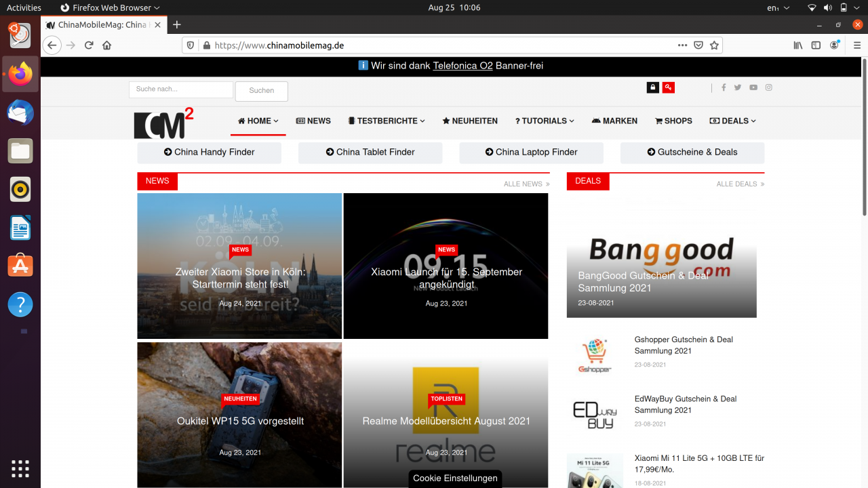Viewport: 868px width, 488px height.
Task: Show applications grid in the dock
Action: click(20, 468)
